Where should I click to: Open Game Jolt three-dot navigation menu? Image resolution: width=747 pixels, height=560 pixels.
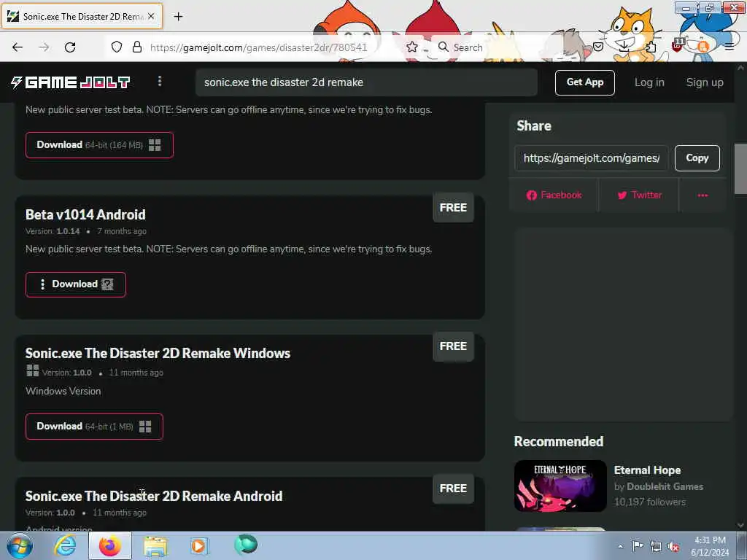(160, 82)
